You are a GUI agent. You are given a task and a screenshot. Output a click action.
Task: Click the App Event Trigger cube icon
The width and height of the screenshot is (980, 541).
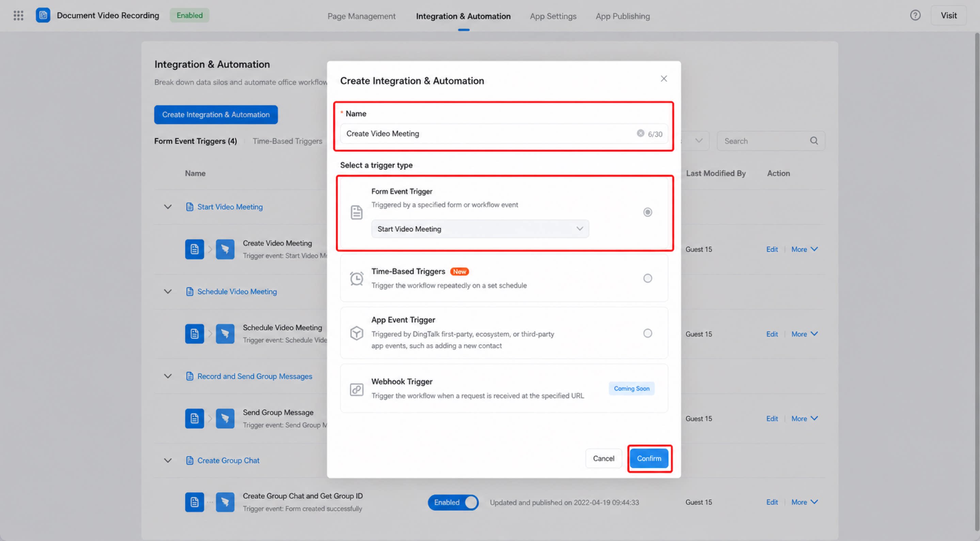(357, 333)
